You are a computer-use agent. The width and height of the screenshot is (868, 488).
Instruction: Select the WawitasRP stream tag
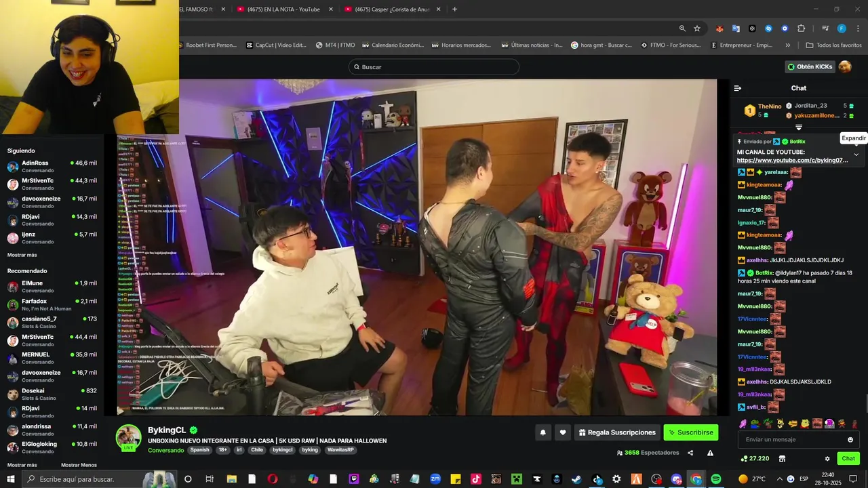tap(340, 450)
